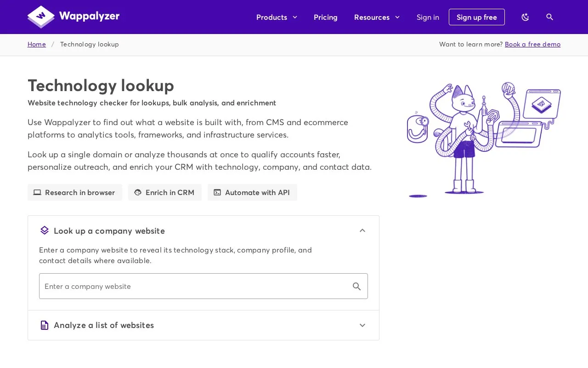
Task: Open the Products menu
Action: click(277, 17)
